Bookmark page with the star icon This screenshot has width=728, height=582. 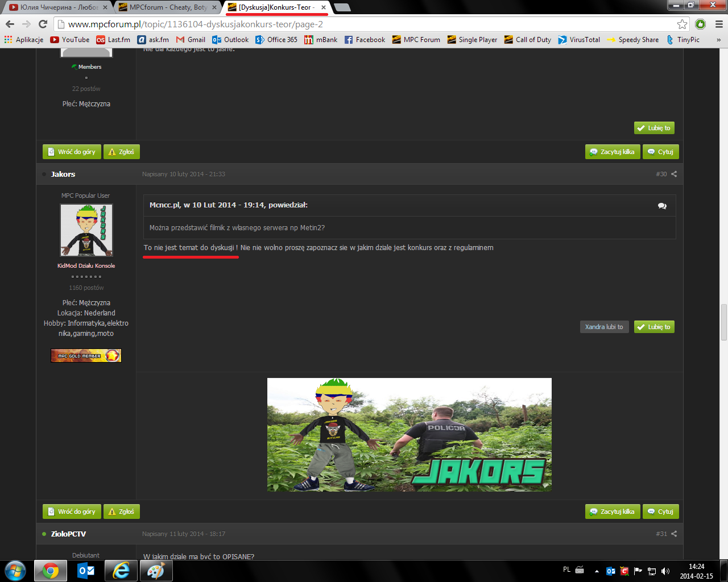click(x=682, y=24)
